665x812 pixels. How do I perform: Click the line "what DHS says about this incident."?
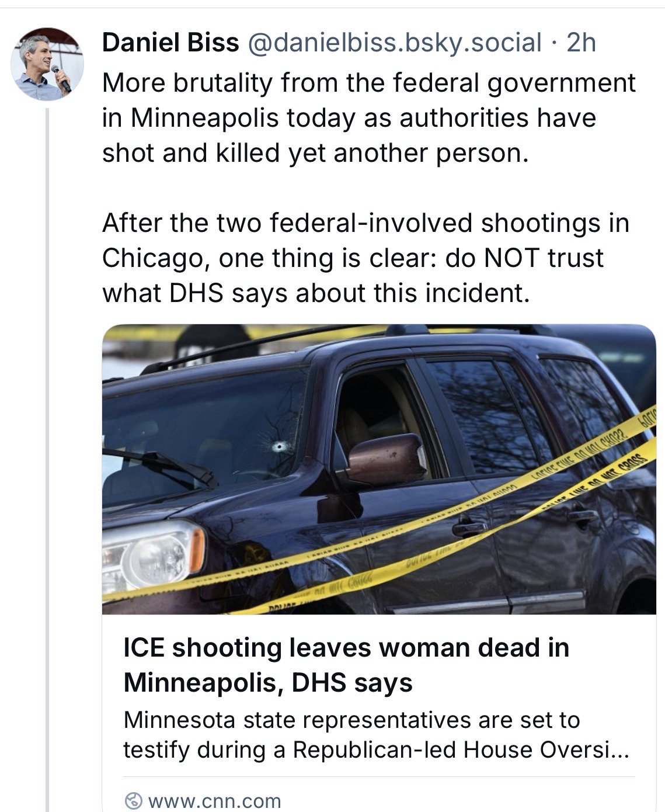316,293
